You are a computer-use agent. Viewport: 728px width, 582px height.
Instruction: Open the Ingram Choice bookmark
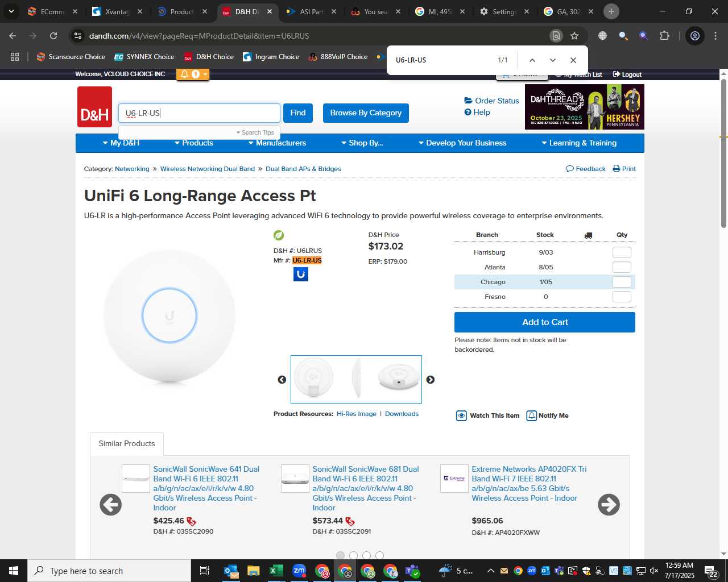[271, 57]
